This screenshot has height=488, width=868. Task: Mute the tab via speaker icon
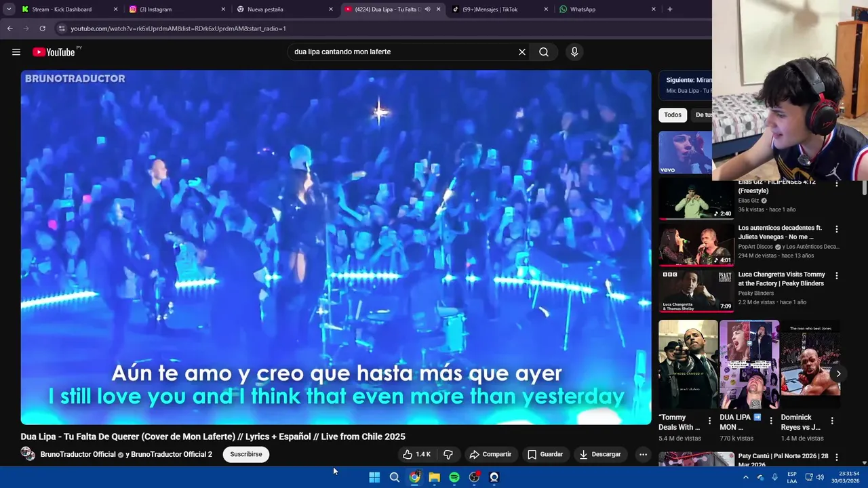coord(427,9)
